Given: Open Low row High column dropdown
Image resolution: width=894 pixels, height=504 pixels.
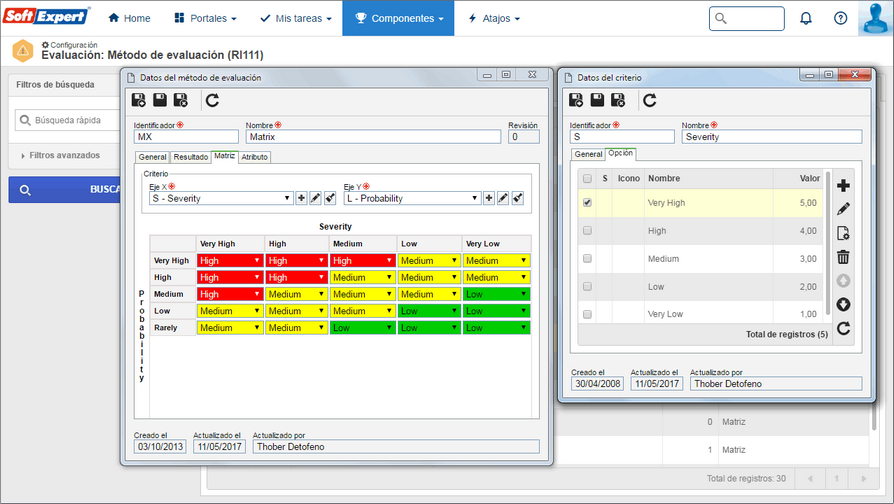Looking at the screenshot, I should click(296, 311).
